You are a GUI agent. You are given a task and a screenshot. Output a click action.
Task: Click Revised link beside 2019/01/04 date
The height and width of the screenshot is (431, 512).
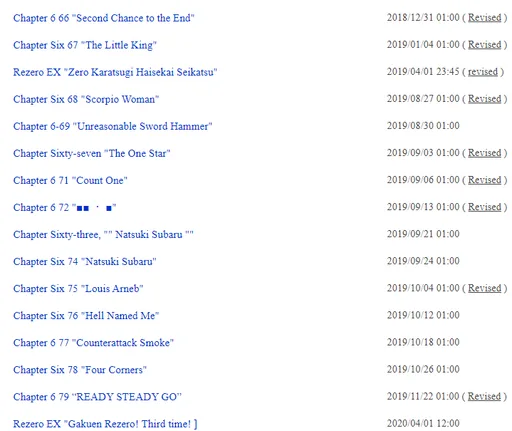coord(485,45)
